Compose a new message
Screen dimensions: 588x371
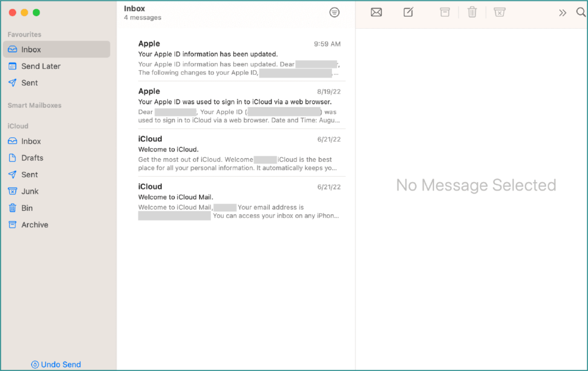(408, 11)
